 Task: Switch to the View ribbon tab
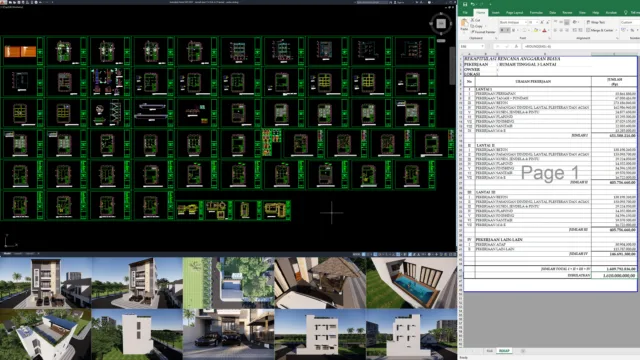[x=582, y=13]
